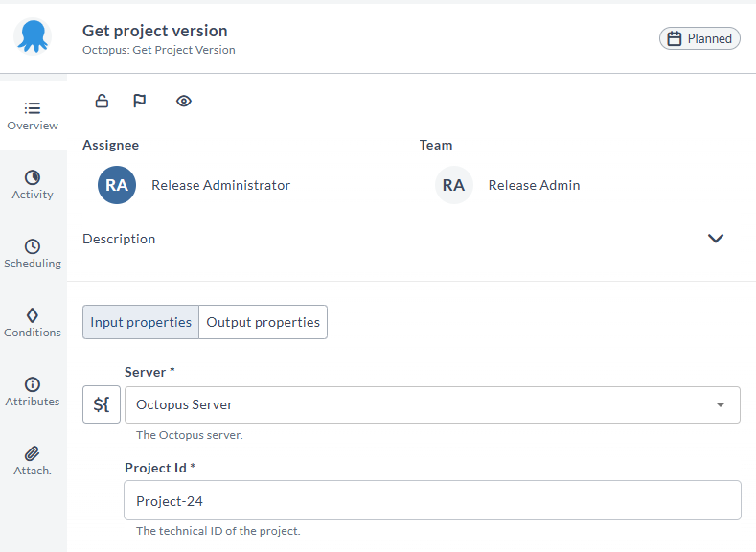Click 'The technical ID of the project.' hint
The height and width of the screenshot is (552, 756).
click(218, 531)
